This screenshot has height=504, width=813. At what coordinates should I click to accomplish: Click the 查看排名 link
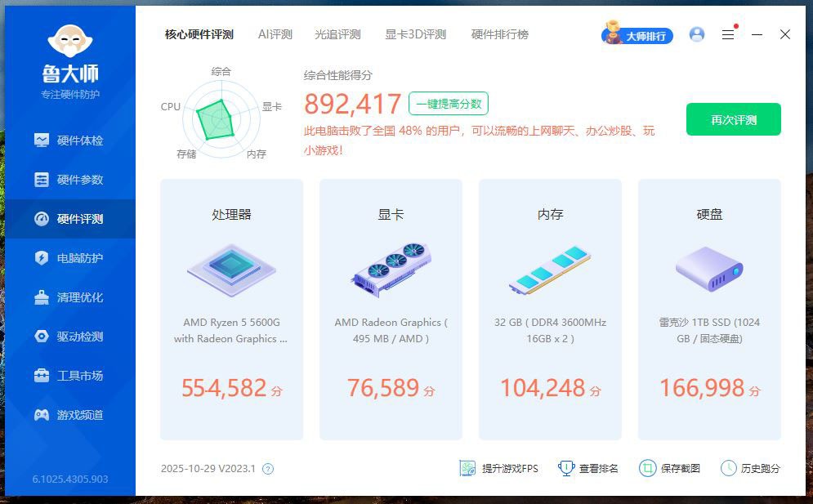coord(588,469)
